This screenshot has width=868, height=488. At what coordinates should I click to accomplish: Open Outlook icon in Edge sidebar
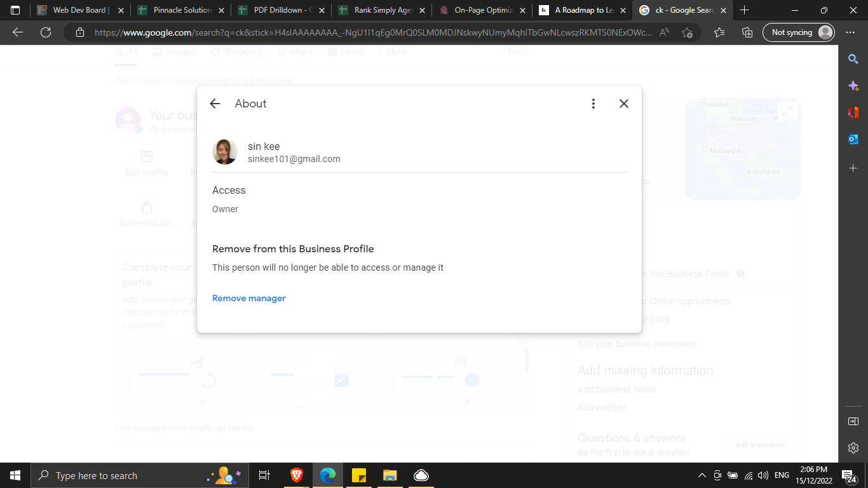853,139
